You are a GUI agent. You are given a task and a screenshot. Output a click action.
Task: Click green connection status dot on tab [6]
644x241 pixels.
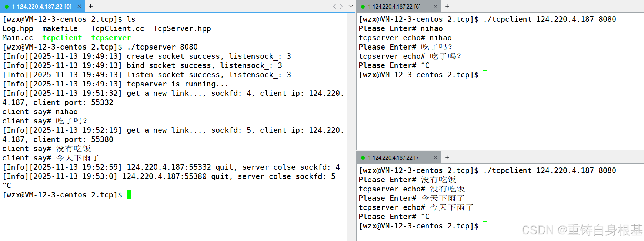pyautogui.click(x=363, y=7)
